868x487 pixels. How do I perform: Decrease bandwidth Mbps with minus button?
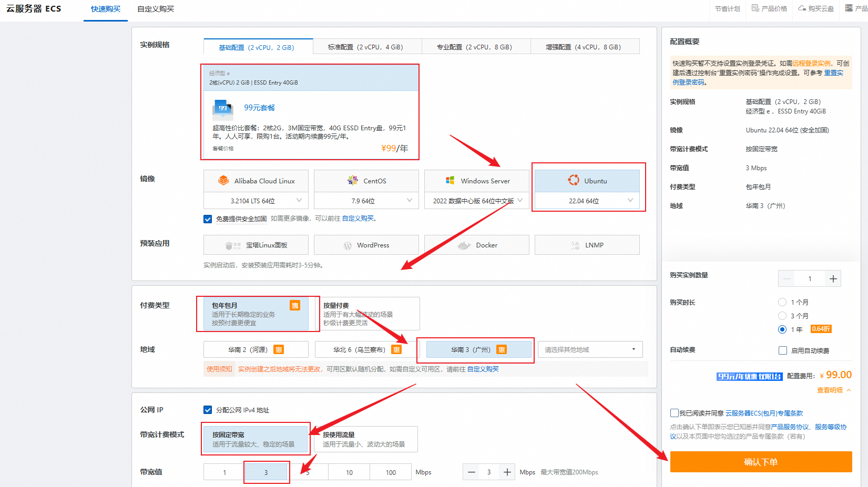pyautogui.click(x=471, y=472)
